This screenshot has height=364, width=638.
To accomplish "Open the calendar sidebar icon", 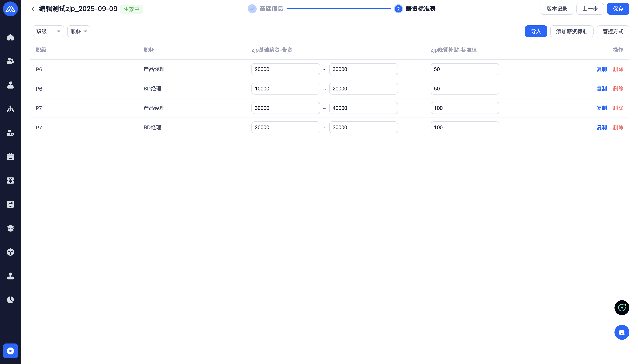I will point(10,157).
